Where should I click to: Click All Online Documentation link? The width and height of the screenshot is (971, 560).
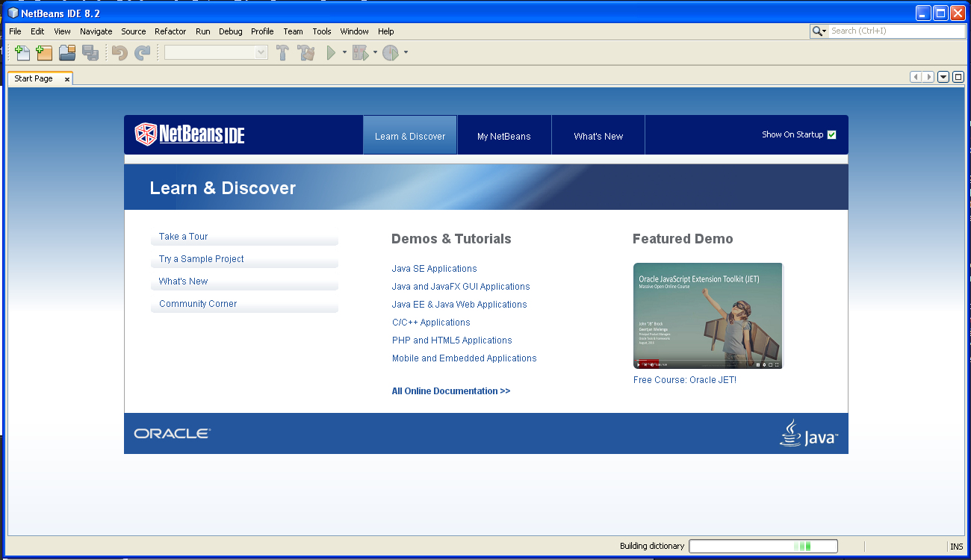450,391
